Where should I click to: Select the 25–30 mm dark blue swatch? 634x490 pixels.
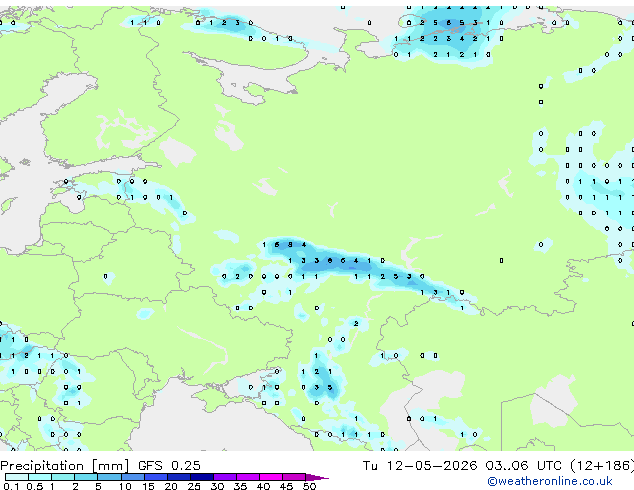click(202, 477)
